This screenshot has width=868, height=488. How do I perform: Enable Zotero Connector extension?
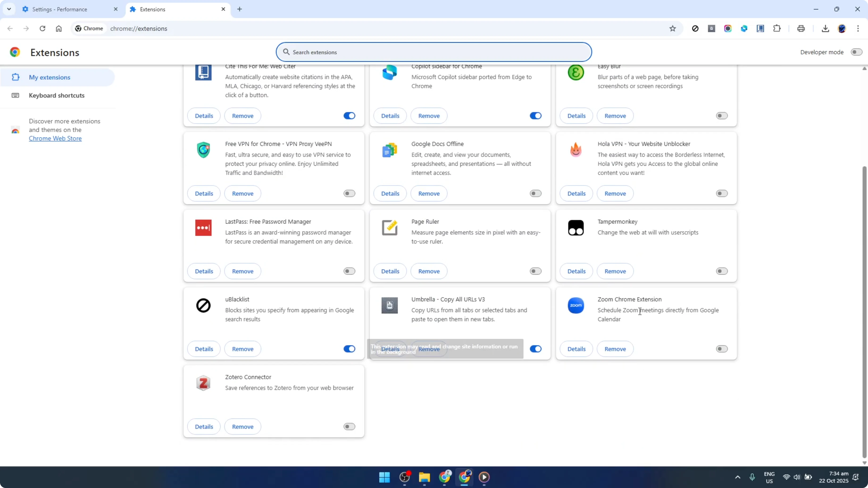point(349,427)
